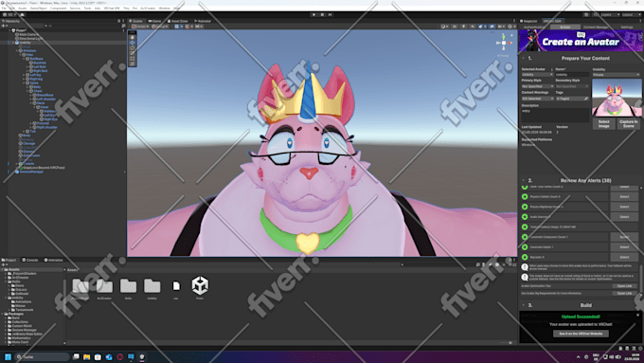The image size is (644, 363).
Task: Toggle Global/Local handle rotation
Action: 160,27
